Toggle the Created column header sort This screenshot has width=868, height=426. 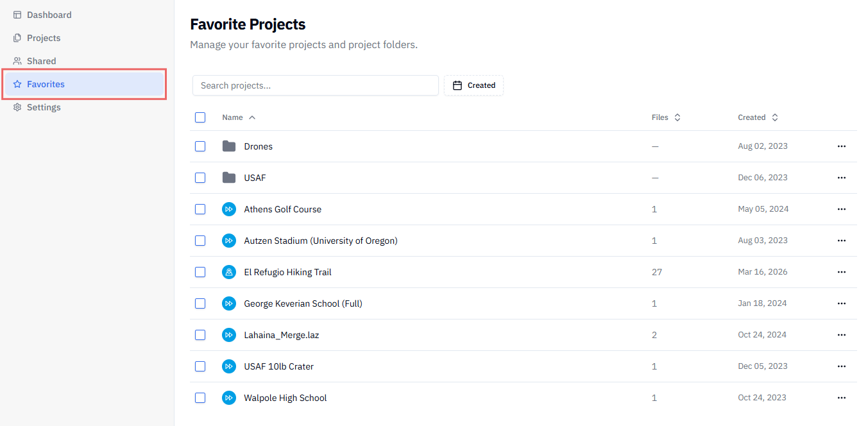[758, 117]
